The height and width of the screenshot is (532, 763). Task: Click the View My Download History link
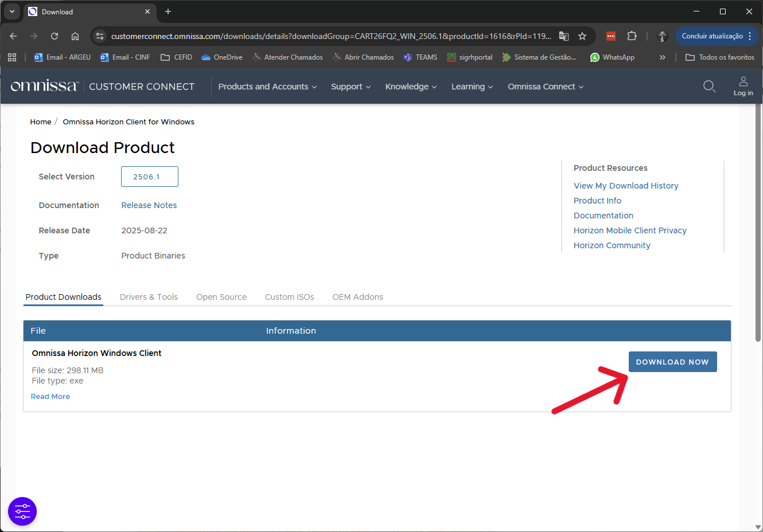[x=626, y=186]
